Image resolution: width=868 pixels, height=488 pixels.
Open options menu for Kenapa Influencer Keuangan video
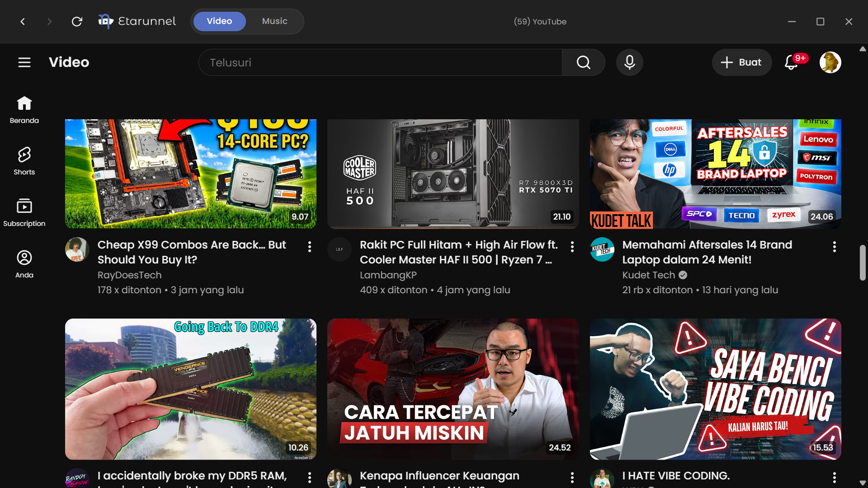(x=572, y=478)
